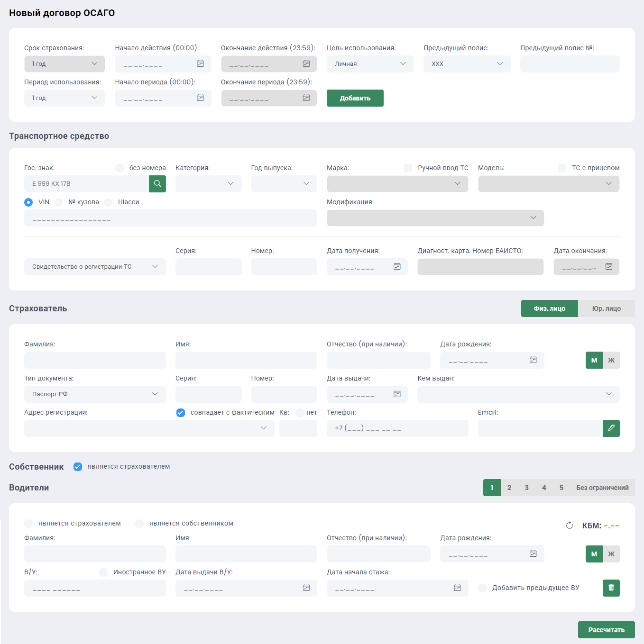Enable the 'без номера' checkbox

coord(120,168)
